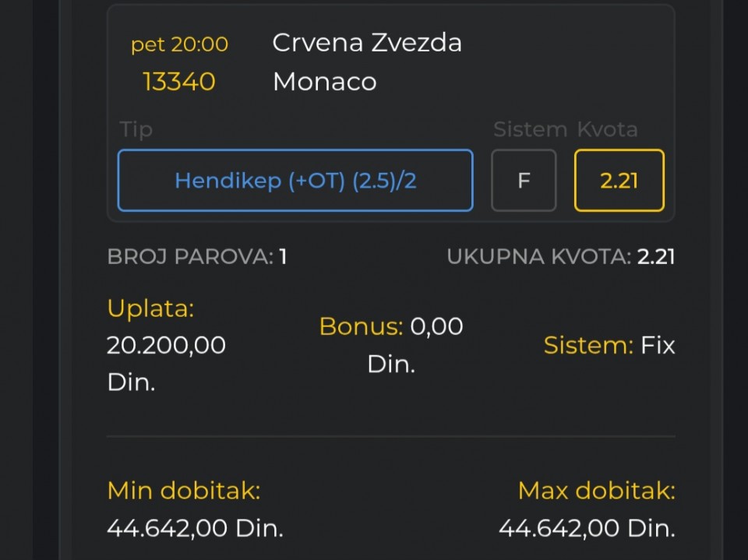Click the Uplata label
The width and height of the screenshot is (748, 560).
[150, 308]
